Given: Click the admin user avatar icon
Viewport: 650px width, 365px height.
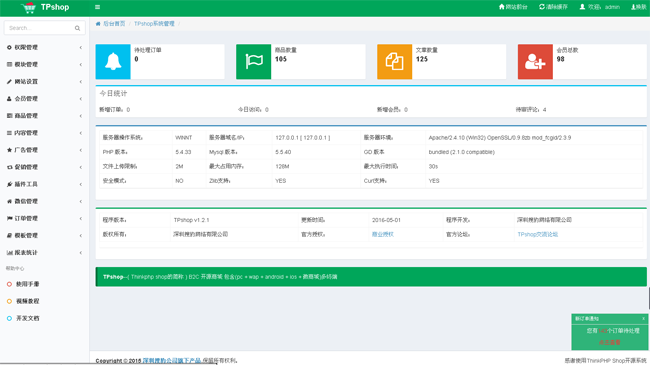Looking at the screenshot, I should pos(582,7).
